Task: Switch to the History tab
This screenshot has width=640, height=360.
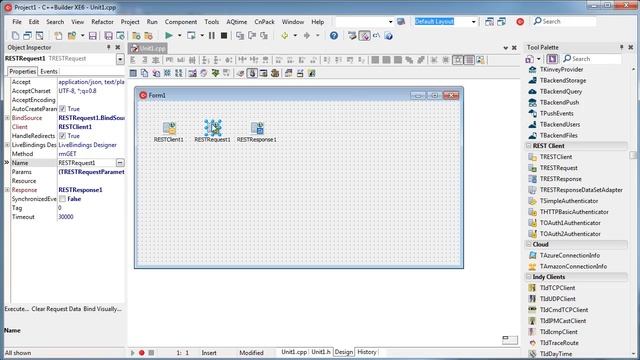Action: [x=367, y=352]
